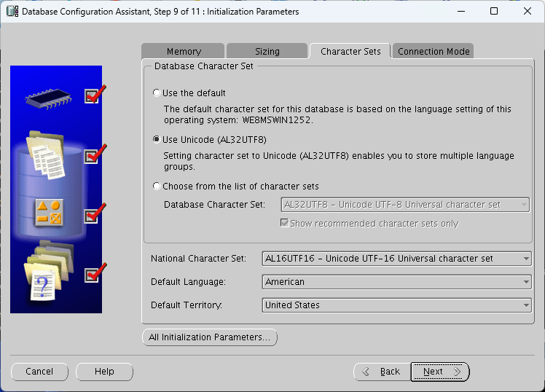Click the documents on database cylinder icon
This screenshot has height=392, width=545.
tap(46, 155)
